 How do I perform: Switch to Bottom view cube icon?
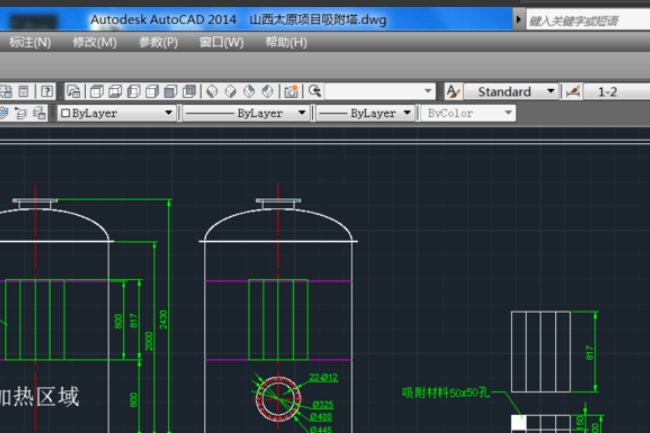tap(115, 92)
